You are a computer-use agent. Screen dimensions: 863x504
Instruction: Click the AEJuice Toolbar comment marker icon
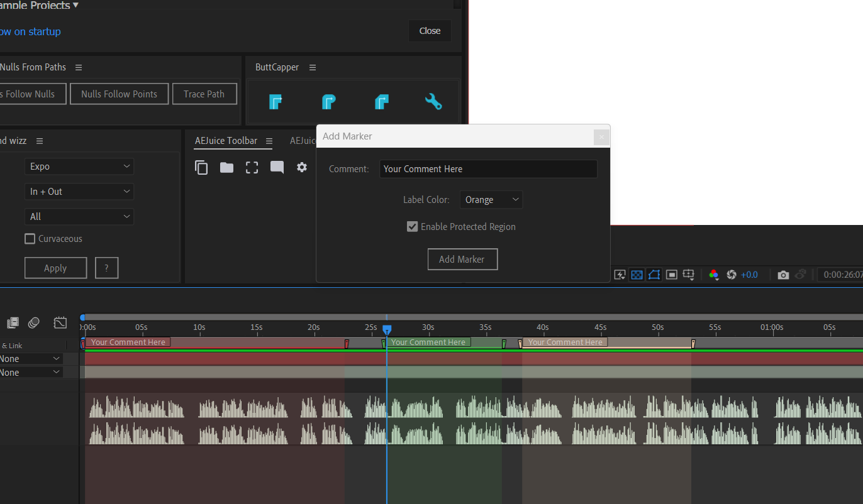[277, 167]
